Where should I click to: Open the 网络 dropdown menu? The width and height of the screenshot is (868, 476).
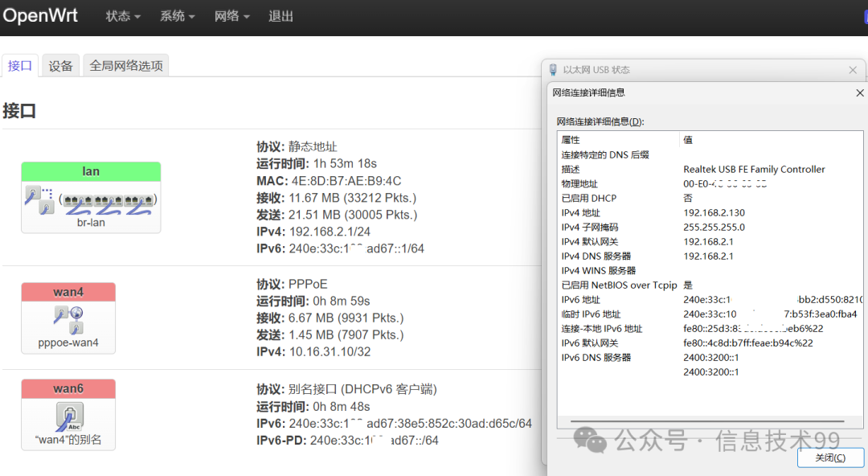click(231, 16)
